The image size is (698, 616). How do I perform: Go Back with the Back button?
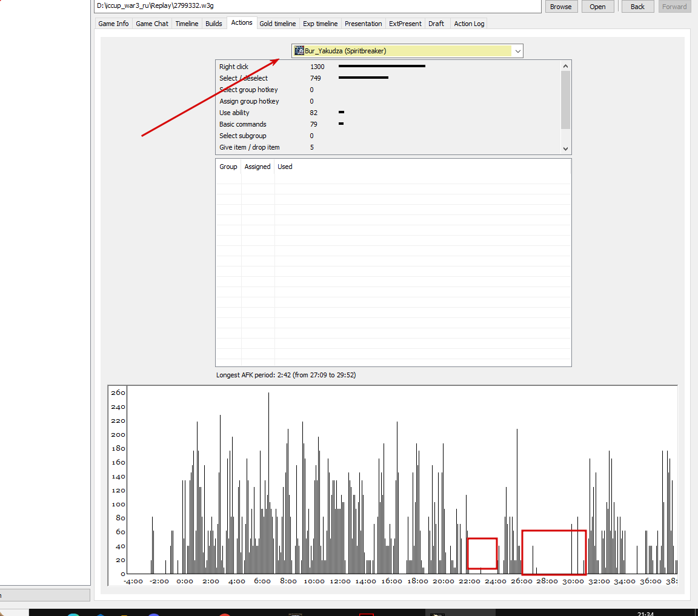(637, 7)
